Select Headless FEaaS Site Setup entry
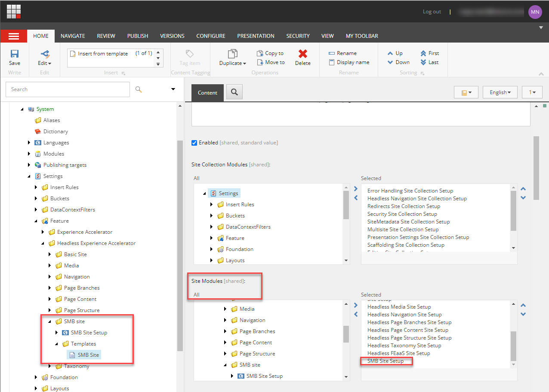The image size is (549, 392). [398, 353]
